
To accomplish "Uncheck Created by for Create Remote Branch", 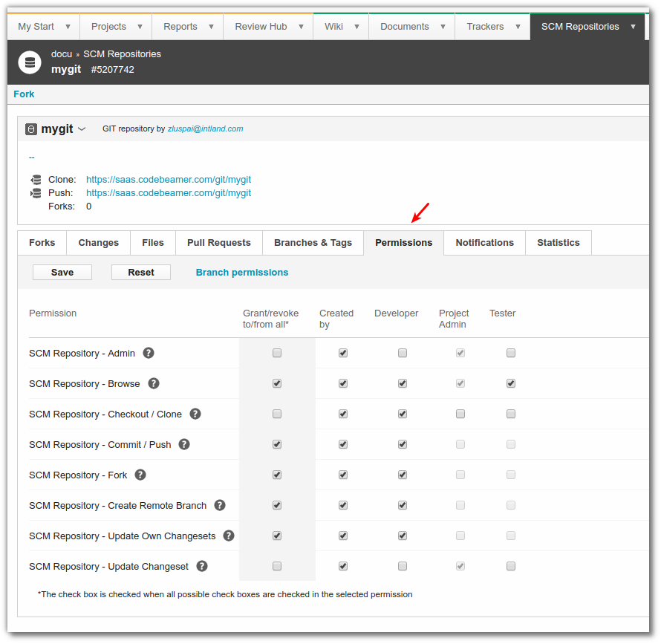I will pos(343,505).
